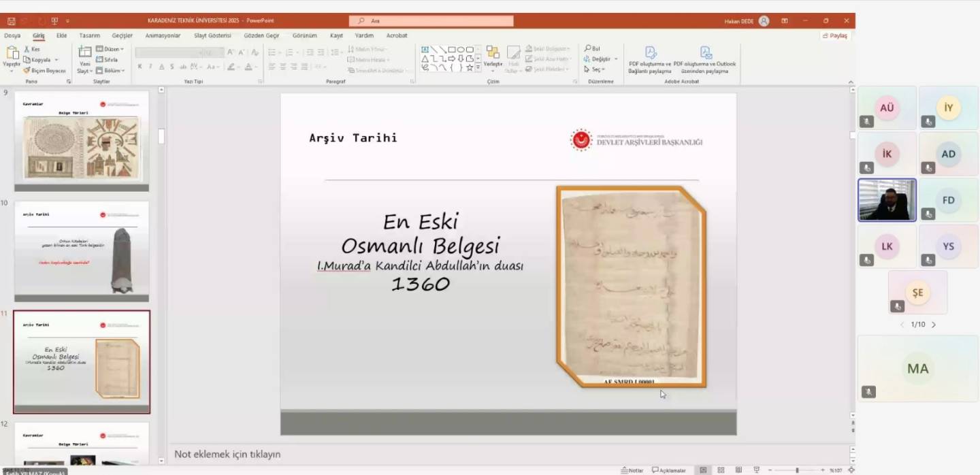Start slideshow from status bar icon

click(756, 470)
